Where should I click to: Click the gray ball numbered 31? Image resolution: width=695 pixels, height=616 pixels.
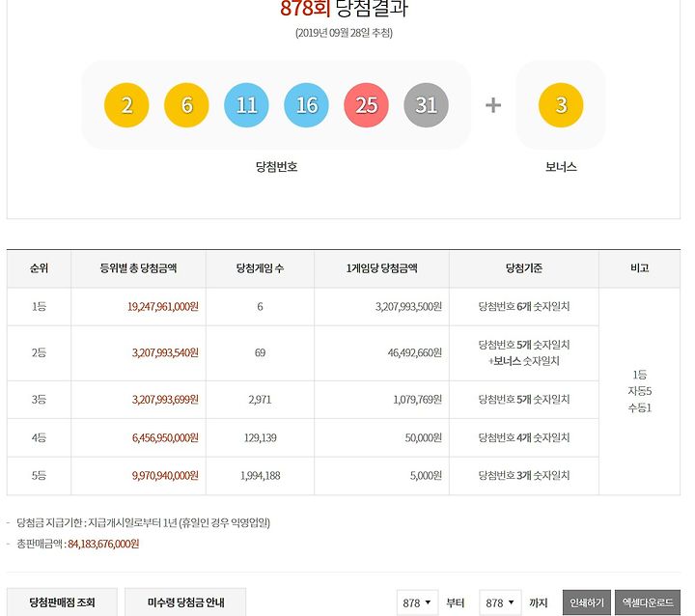pos(426,105)
